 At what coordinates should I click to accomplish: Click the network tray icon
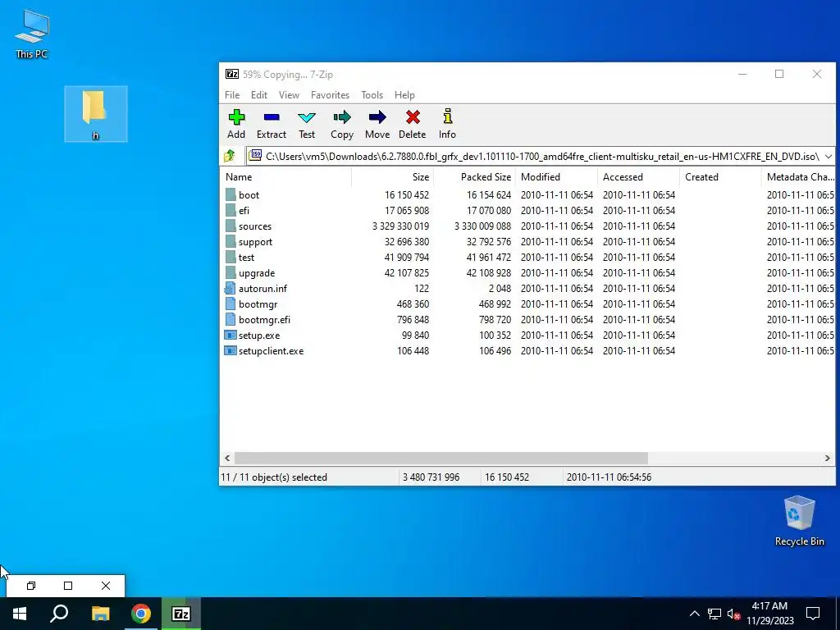tap(714, 614)
